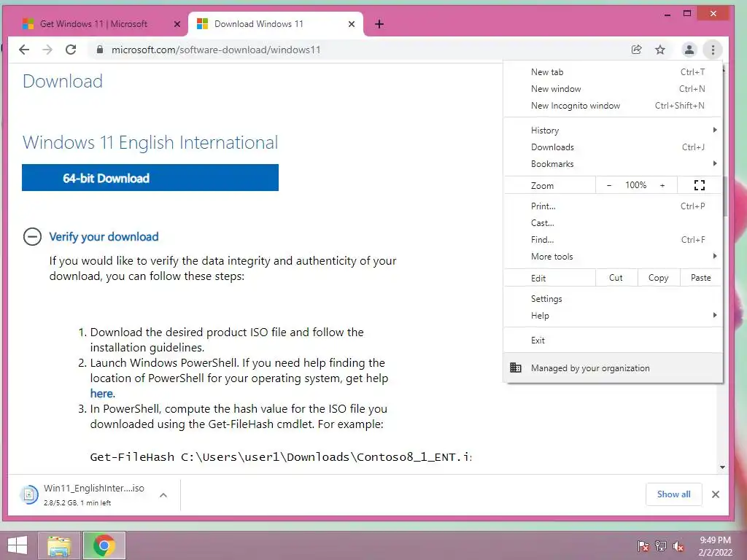Click the 64-bit Download button

click(x=150, y=178)
